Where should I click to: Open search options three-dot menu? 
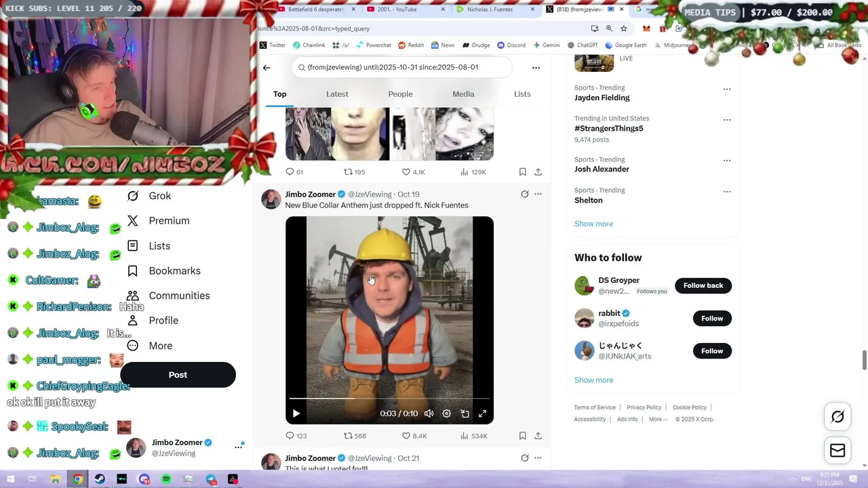click(x=536, y=68)
